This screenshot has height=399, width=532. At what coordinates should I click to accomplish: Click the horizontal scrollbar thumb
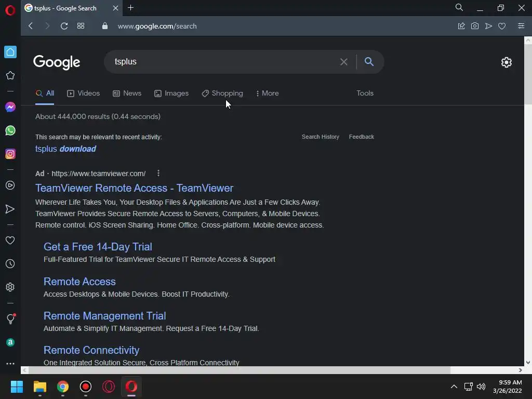pyautogui.click(x=239, y=370)
